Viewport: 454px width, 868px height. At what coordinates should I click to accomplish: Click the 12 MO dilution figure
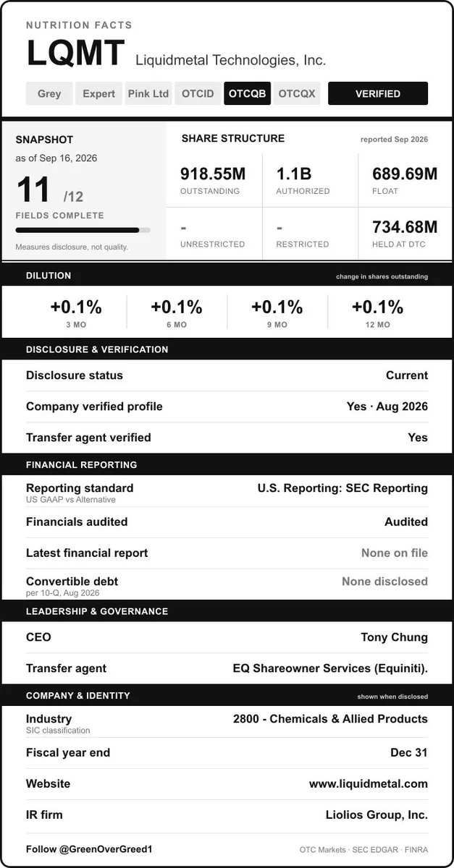coord(377,307)
